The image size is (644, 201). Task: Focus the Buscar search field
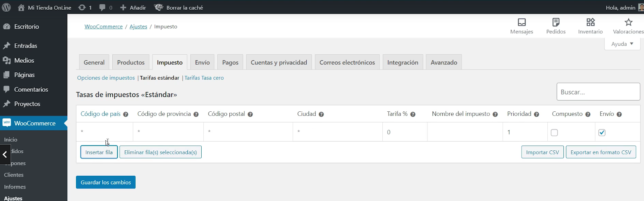click(599, 92)
